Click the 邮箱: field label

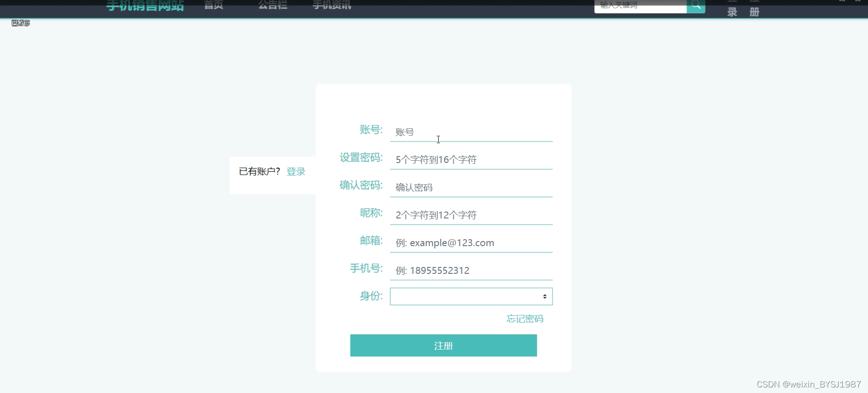tap(371, 241)
